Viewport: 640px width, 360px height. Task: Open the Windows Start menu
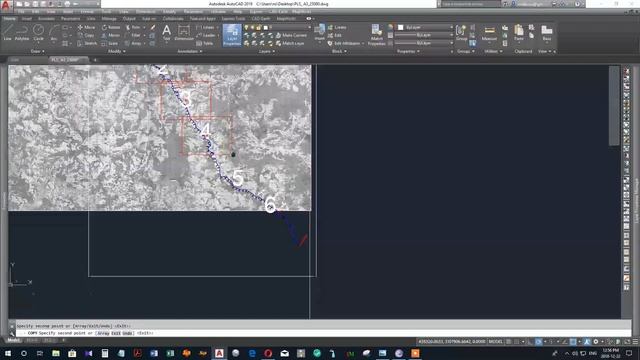click(7, 353)
